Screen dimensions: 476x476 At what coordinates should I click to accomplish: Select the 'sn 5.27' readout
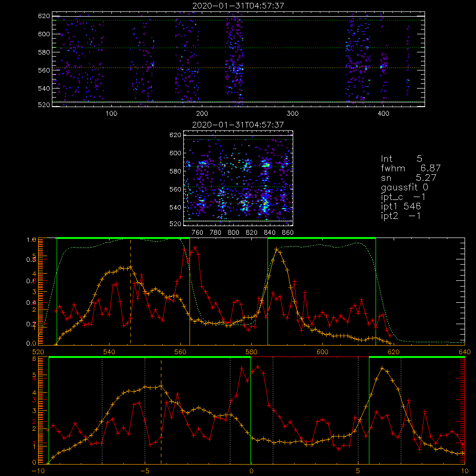tap(408, 178)
